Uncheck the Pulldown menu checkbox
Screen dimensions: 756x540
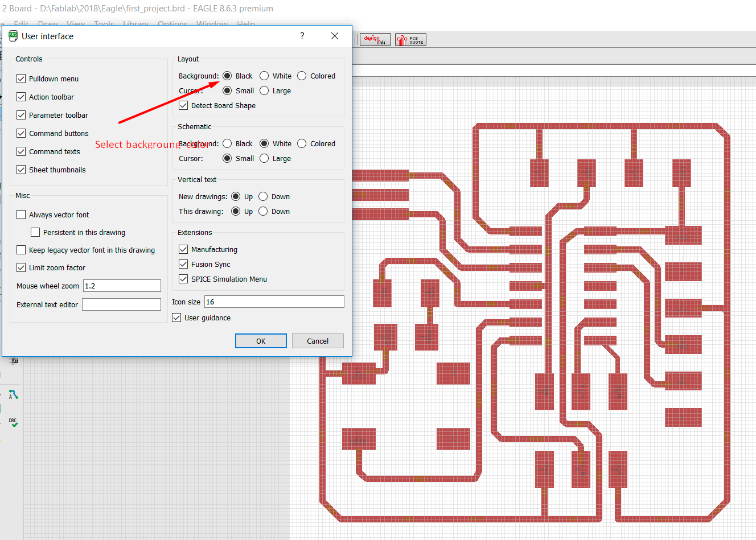pyautogui.click(x=21, y=79)
